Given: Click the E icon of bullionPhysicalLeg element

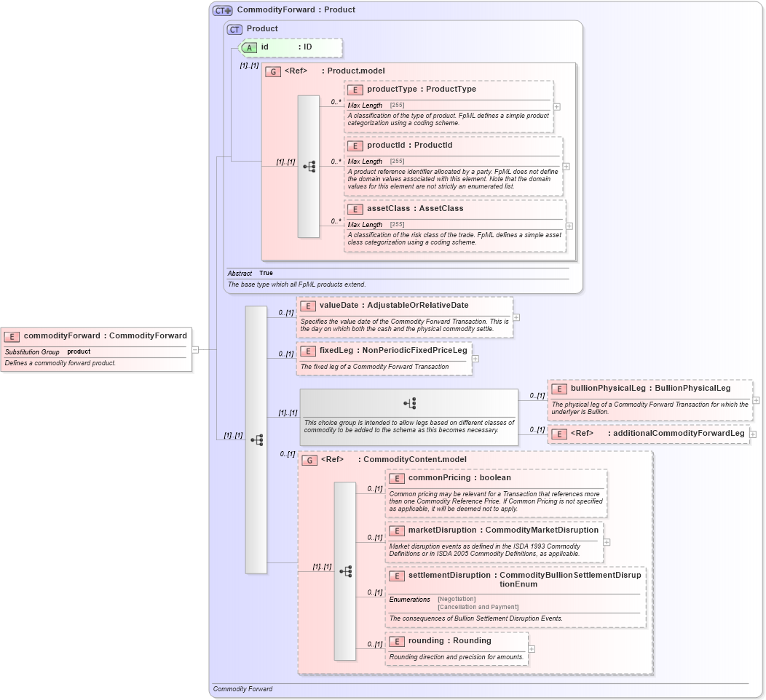Looking at the screenshot, I should click(559, 389).
